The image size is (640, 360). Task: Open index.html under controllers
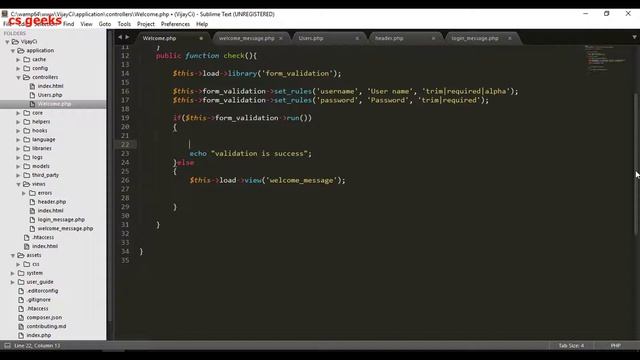50,86
